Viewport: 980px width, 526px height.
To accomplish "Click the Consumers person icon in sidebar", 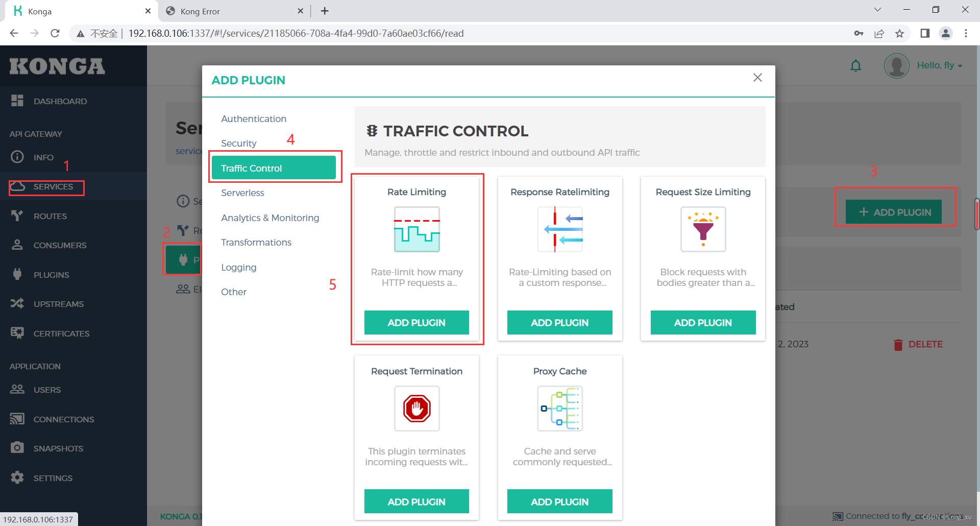I will [17, 245].
